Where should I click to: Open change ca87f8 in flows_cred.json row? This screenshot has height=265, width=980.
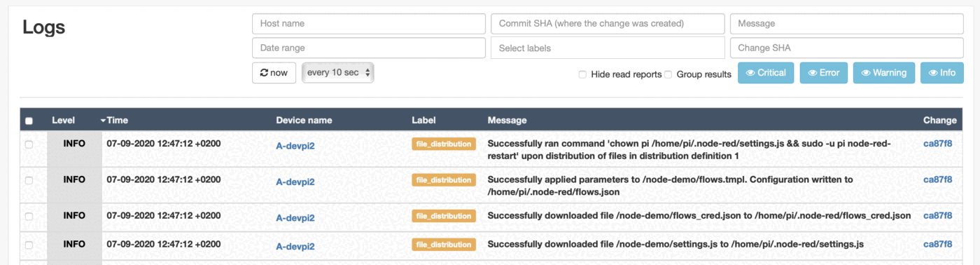(x=937, y=215)
